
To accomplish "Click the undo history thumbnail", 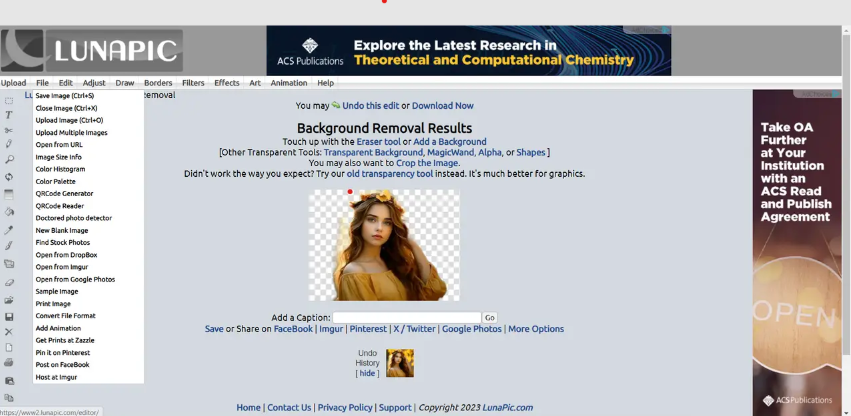I will 400,363.
